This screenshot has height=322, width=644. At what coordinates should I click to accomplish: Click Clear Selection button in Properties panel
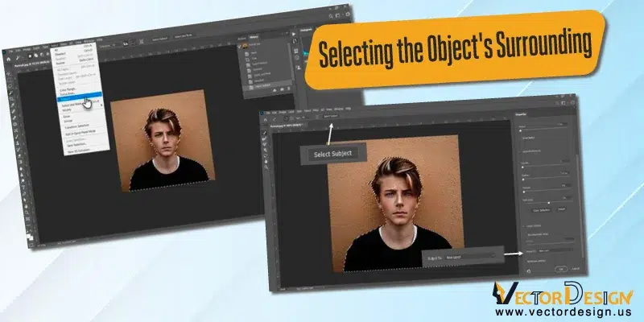tap(542, 210)
